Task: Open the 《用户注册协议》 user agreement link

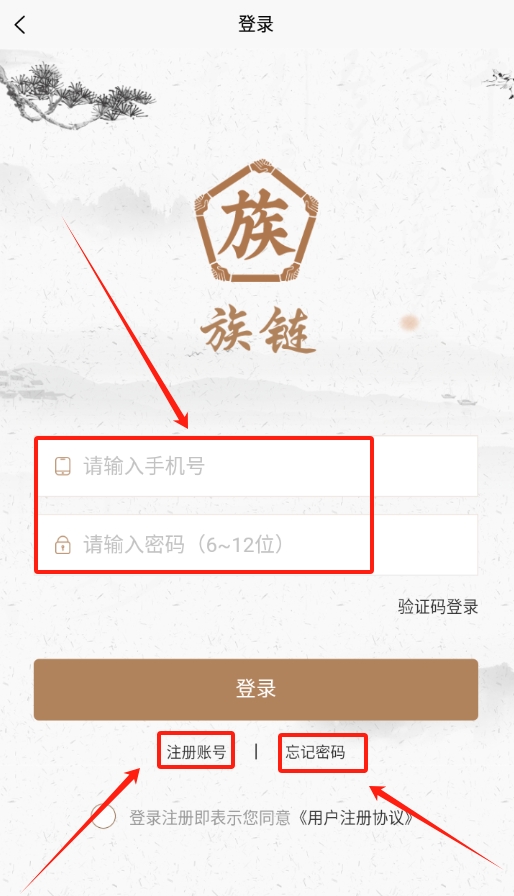Action: click(x=356, y=818)
